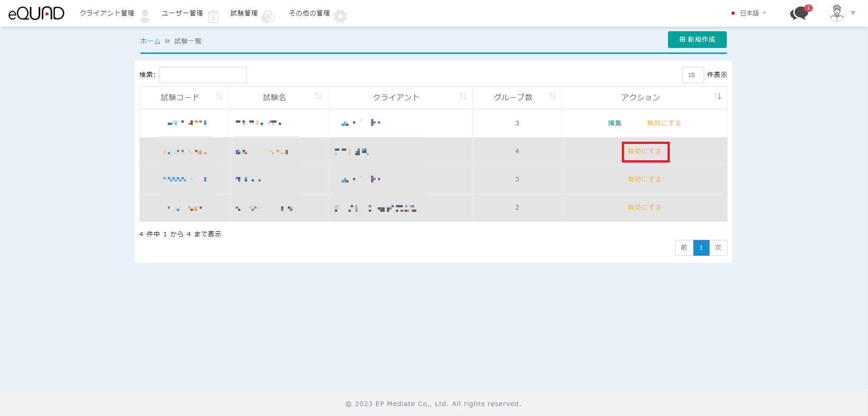Enable the trial with 2 groups

coord(644,207)
